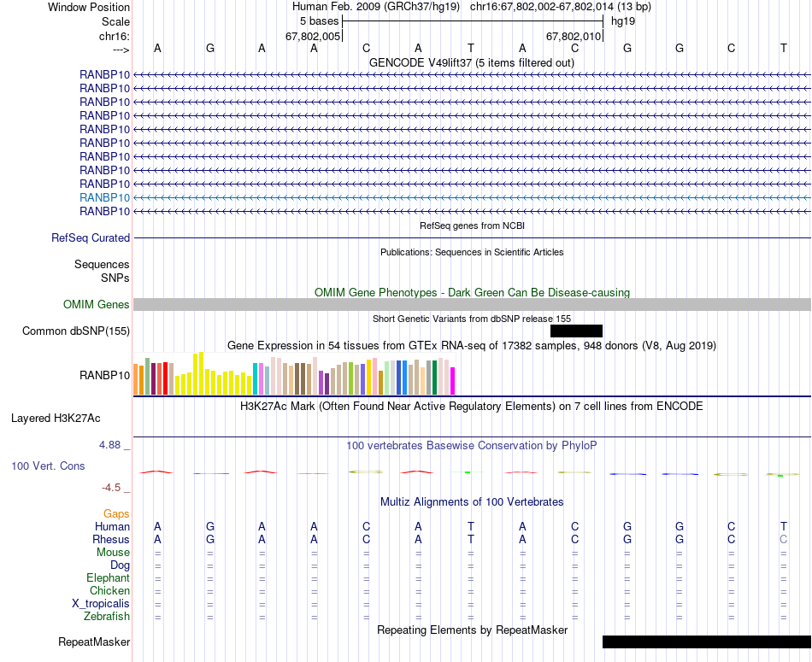Screen dimensions: 812x662
Task: Click Repeating Elements by RepeatMasker title
Action: coord(473,630)
